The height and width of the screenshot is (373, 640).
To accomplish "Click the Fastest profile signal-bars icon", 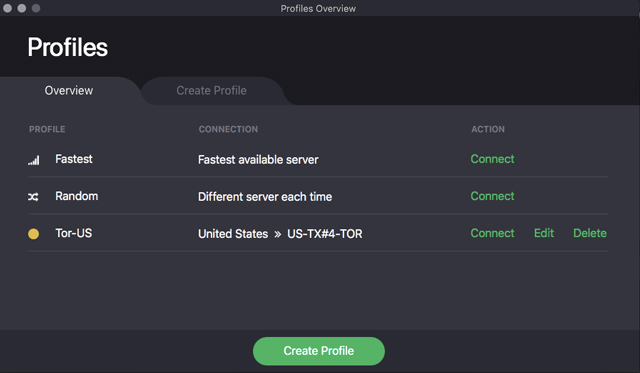I will click(x=33, y=160).
